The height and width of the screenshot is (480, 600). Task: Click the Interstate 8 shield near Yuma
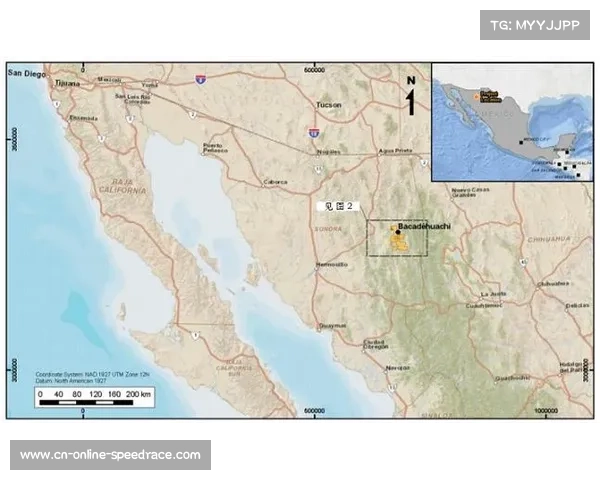coord(200,80)
